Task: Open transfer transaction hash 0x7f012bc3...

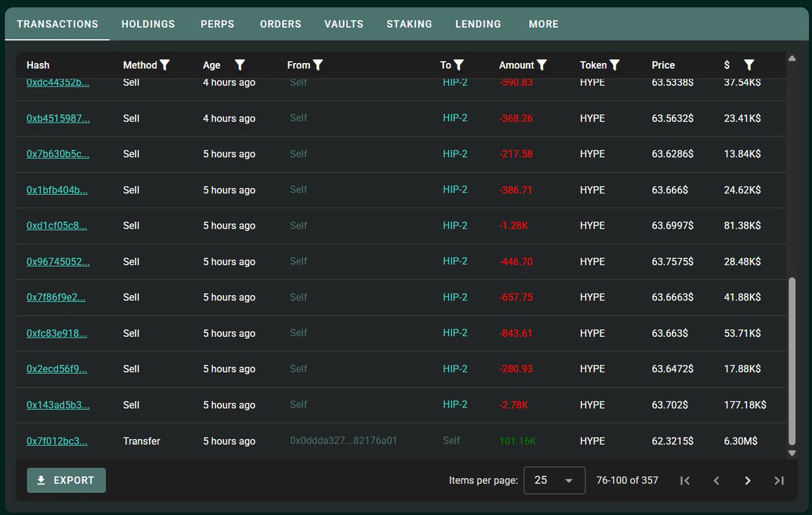Action: click(57, 441)
